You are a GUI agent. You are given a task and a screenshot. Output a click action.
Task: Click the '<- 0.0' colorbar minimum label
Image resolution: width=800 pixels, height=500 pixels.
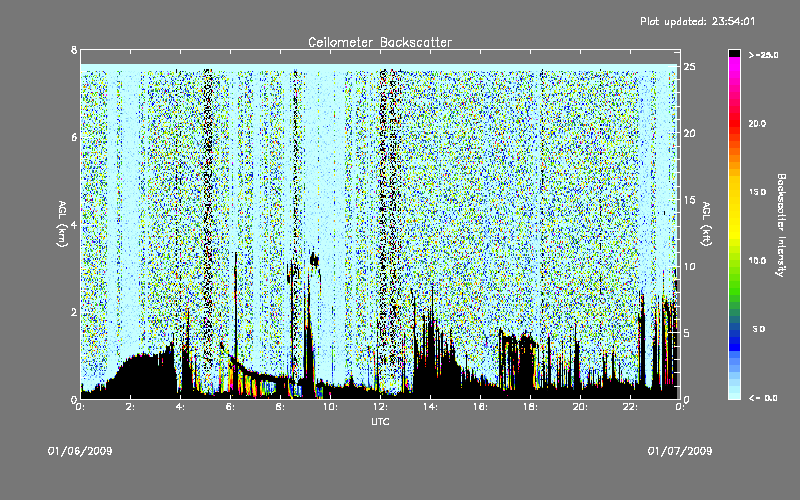click(x=763, y=398)
